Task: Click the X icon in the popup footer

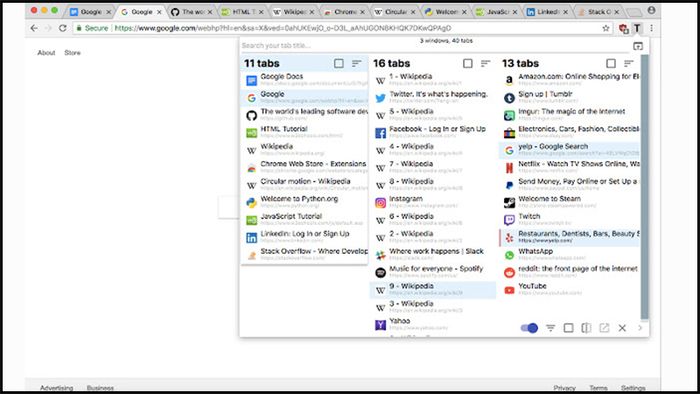Action: 622,328
